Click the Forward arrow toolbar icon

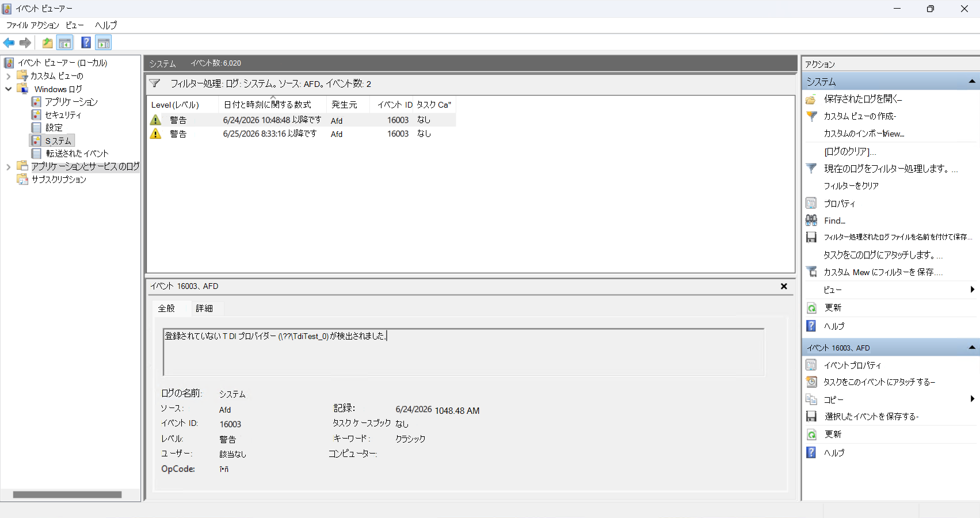tap(25, 43)
